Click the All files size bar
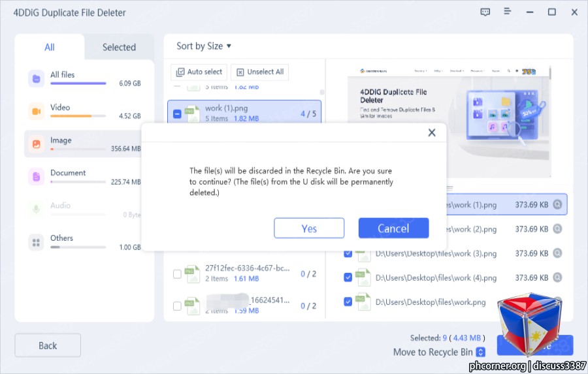 (x=78, y=83)
